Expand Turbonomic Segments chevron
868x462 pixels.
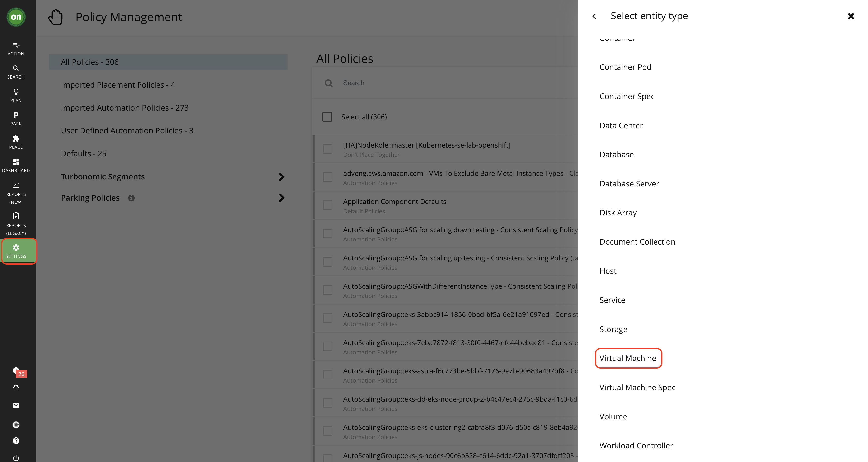pyautogui.click(x=281, y=176)
